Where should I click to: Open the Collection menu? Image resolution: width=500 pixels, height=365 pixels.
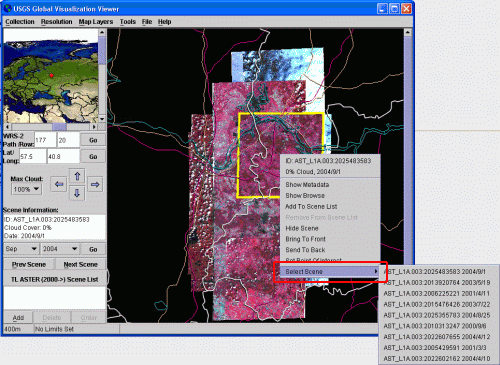pos(20,22)
